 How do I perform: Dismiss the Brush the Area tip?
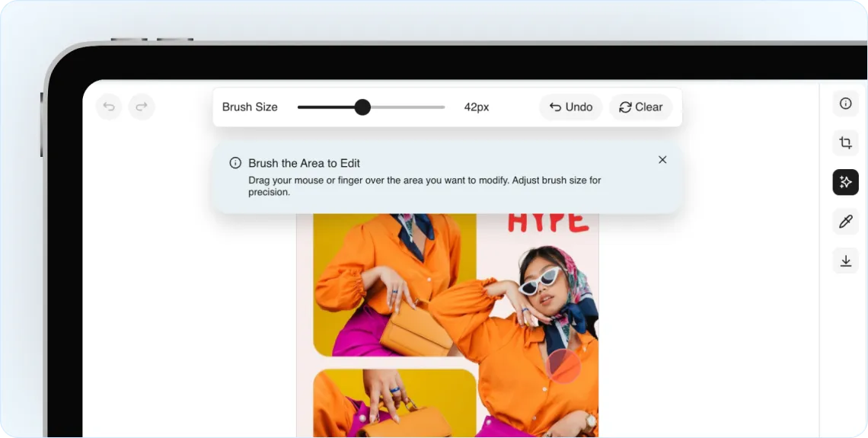coord(662,159)
